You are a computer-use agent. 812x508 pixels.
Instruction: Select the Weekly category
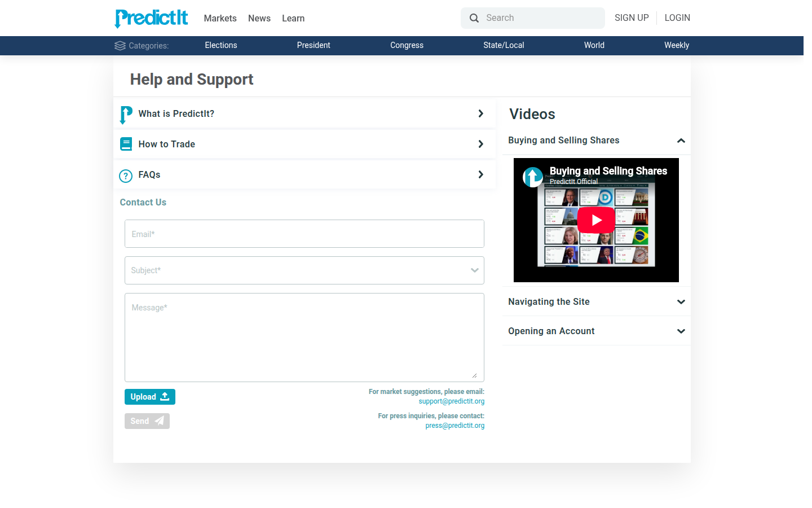pyautogui.click(x=677, y=45)
